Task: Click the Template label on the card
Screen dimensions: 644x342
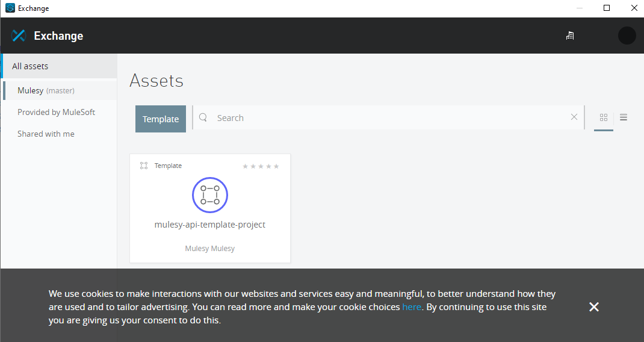Action: coord(168,166)
